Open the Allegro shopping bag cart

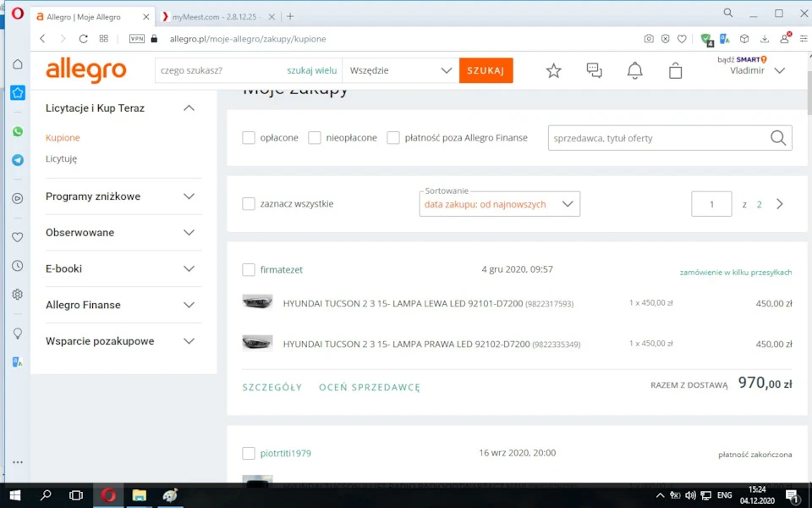tap(675, 70)
